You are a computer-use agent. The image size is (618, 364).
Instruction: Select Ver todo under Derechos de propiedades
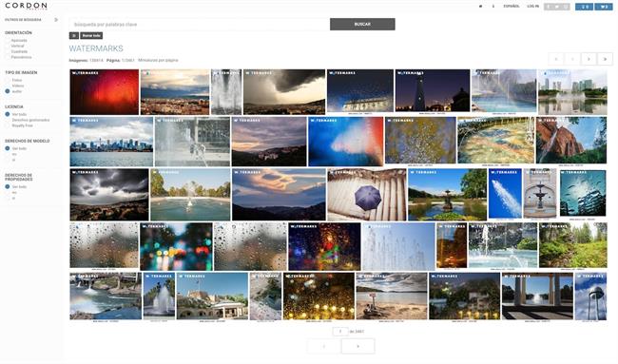click(x=8, y=186)
